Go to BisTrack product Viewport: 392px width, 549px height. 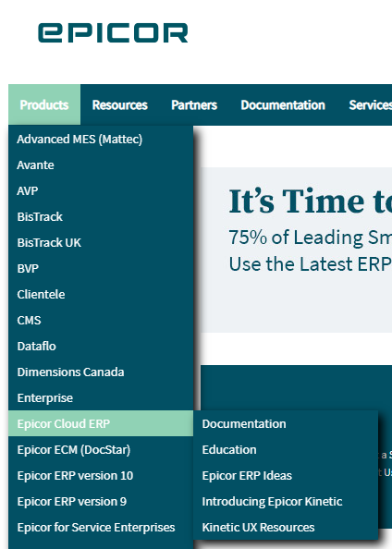pyautogui.click(x=101, y=216)
